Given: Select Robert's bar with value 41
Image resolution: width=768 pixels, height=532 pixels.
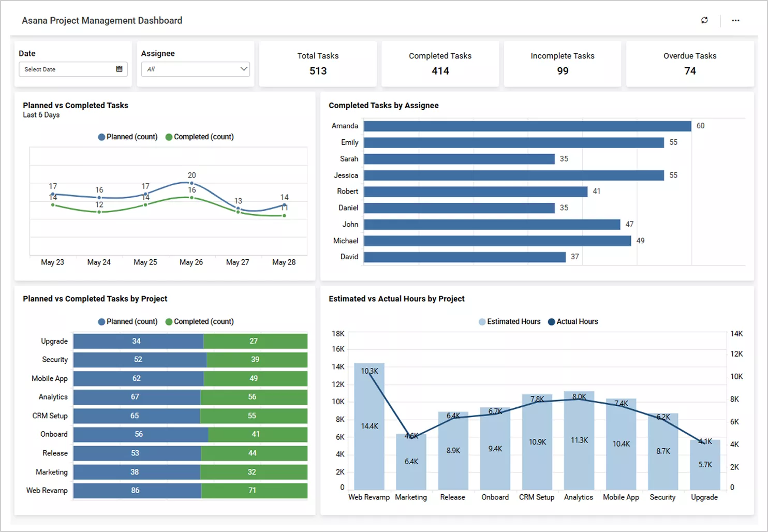Looking at the screenshot, I should pos(476,191).
